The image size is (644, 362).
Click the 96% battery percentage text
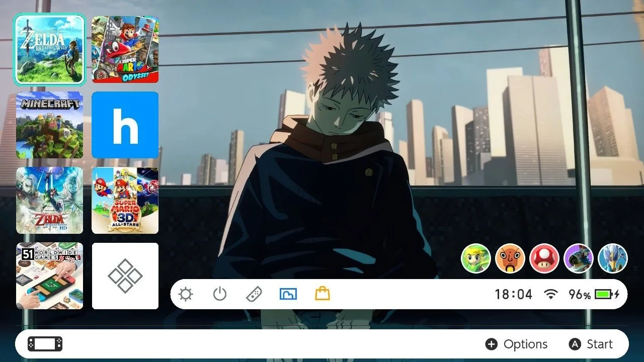coord(580,295)
